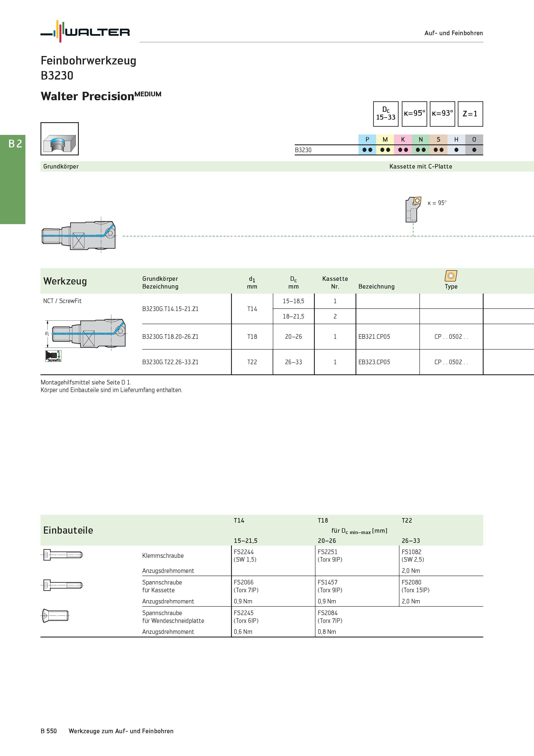Click the Dc value 18–21,5
Screen dimensions: 534x756
coord(293,316)
